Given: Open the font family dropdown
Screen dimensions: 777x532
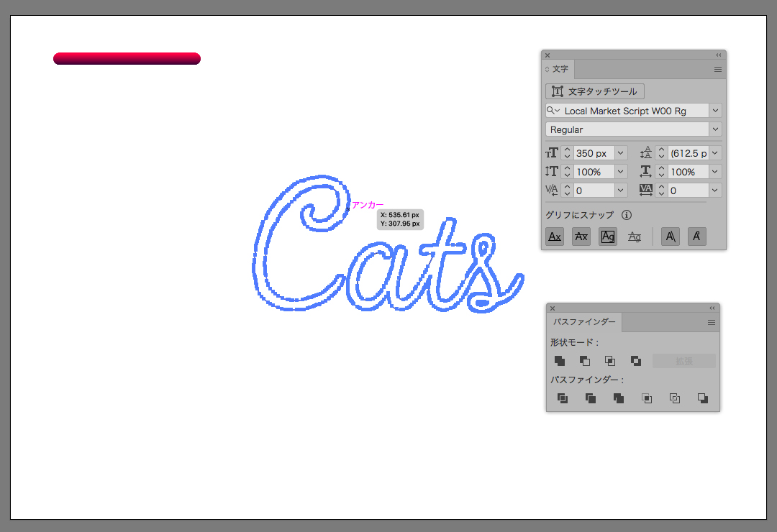Looking at the screenshot, I should 715,111.
